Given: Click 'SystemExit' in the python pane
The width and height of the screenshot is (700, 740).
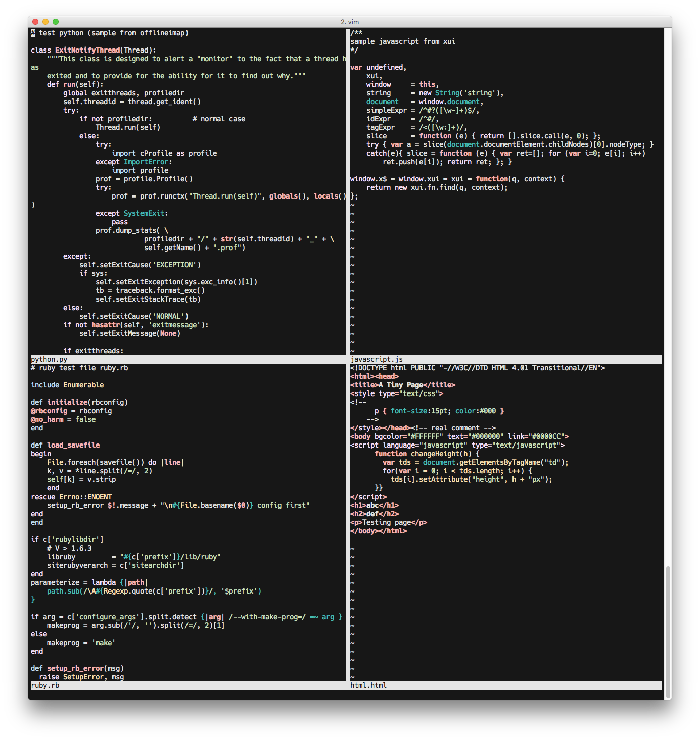Looking at the screenshot, I should coord(144,213).
